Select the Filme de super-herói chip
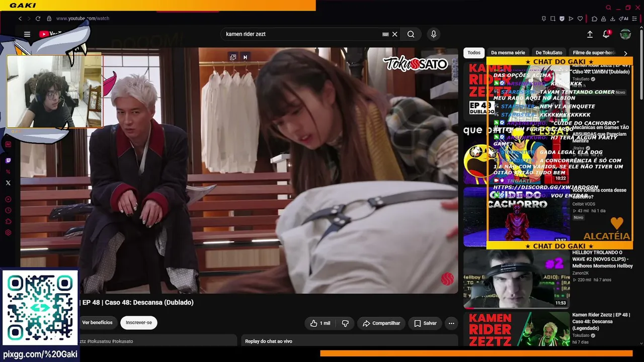 [x=594, y=53]
